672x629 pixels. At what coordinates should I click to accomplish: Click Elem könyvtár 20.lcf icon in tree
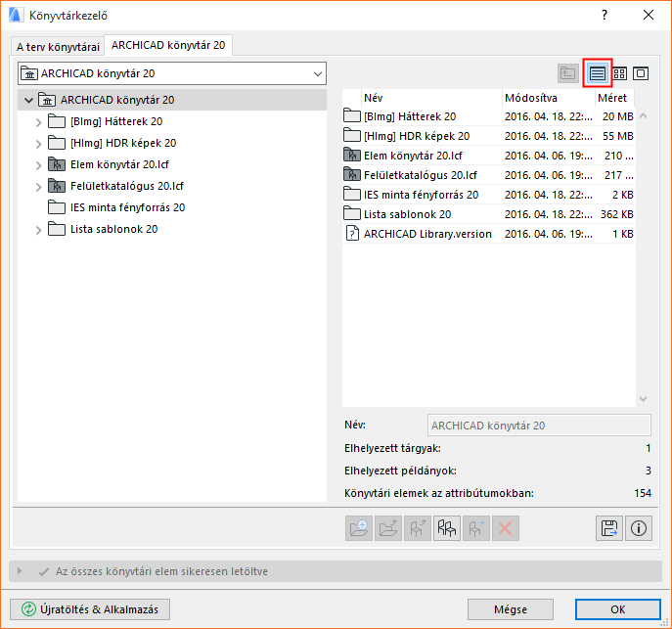57,164
